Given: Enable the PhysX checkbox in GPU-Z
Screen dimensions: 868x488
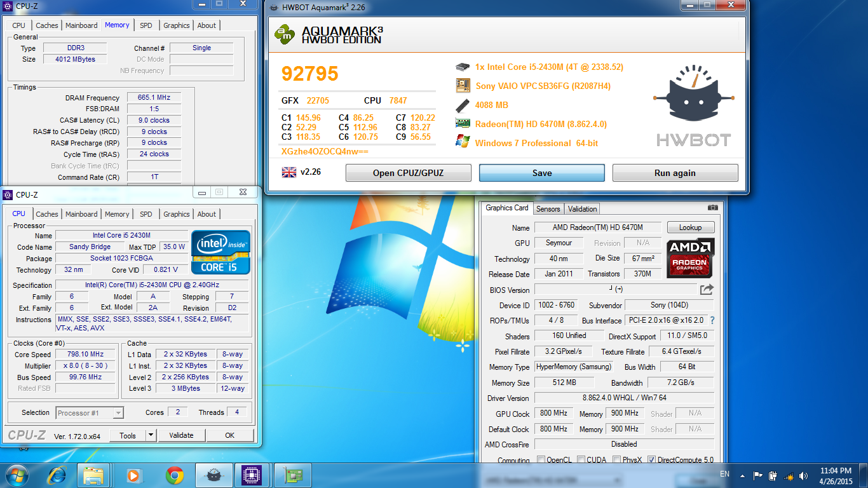Looking at the screenshot, I should point(616,460).
